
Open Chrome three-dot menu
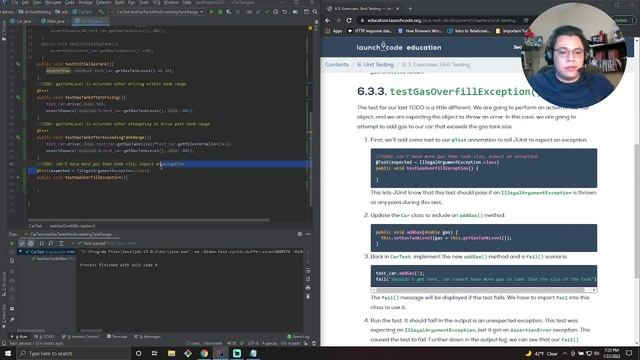(634, 20)
